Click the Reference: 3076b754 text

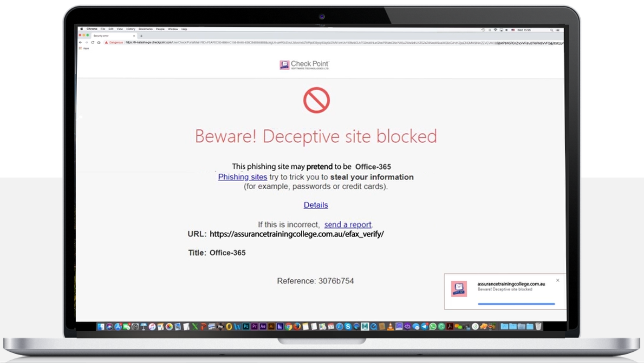click(315, 281)
